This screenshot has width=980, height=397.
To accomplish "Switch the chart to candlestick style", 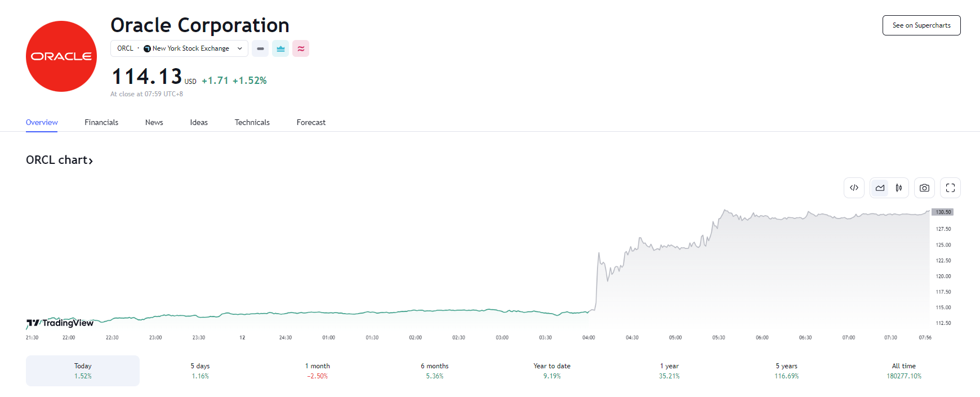I will [899, 188].
